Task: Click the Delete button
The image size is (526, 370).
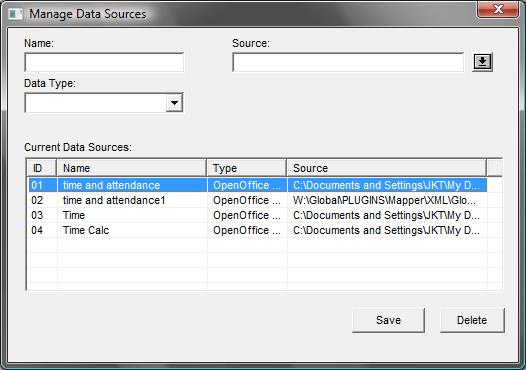Action: [472, 320]
